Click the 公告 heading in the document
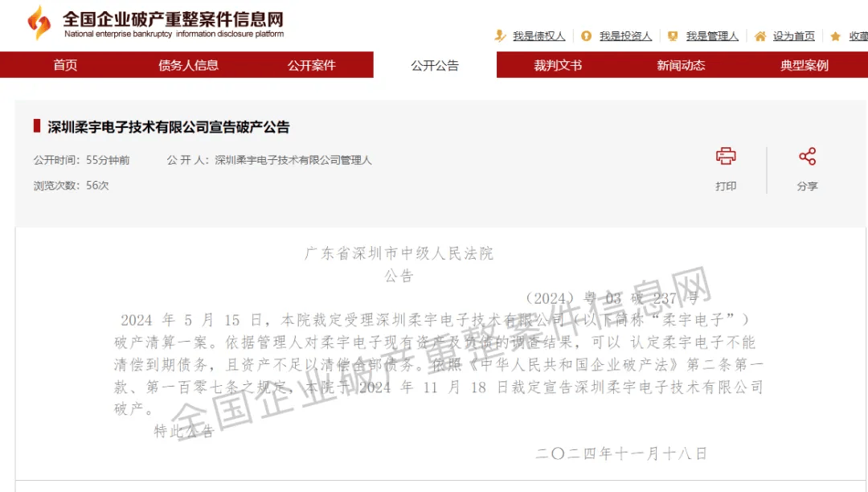 (x=399, y=276)
